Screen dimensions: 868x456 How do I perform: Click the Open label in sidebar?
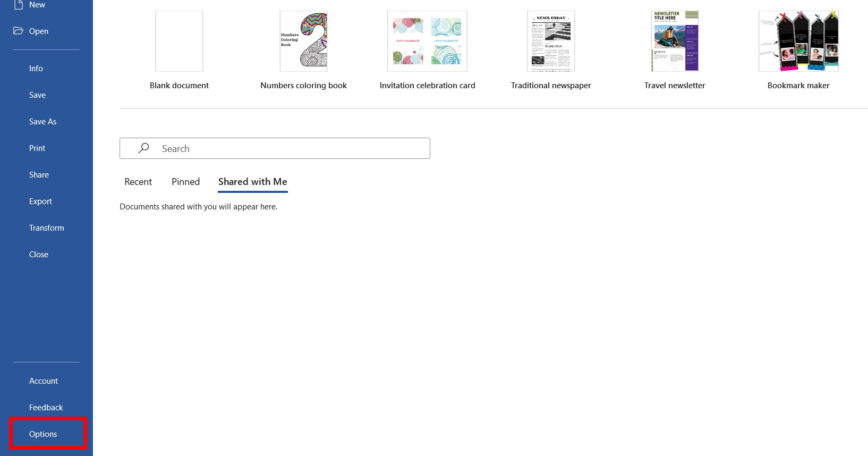coord(39,31)
